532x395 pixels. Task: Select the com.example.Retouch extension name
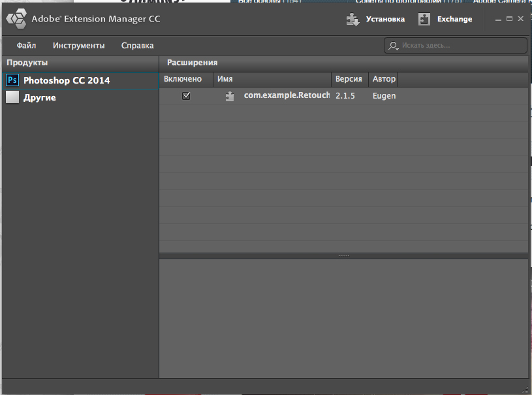287,95
